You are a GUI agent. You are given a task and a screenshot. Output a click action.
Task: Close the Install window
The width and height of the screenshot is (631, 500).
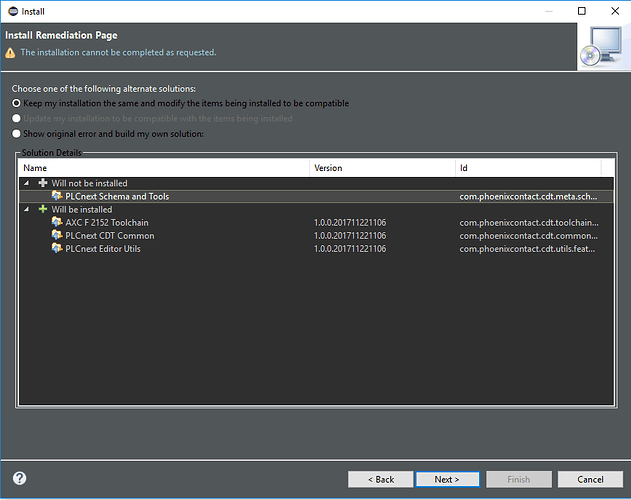[615, 11]
